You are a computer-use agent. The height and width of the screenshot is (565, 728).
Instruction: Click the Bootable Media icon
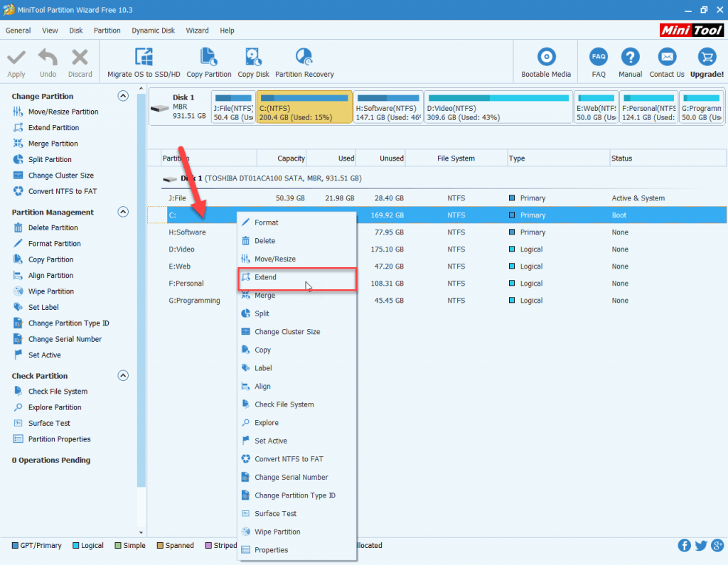[x=546, y=58]
